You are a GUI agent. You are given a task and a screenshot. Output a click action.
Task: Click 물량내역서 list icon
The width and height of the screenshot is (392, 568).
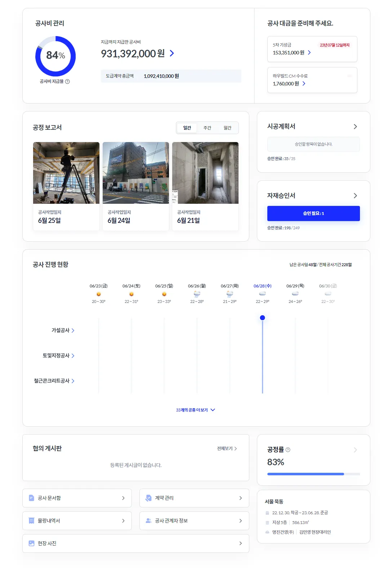click(x=31, y=521)
